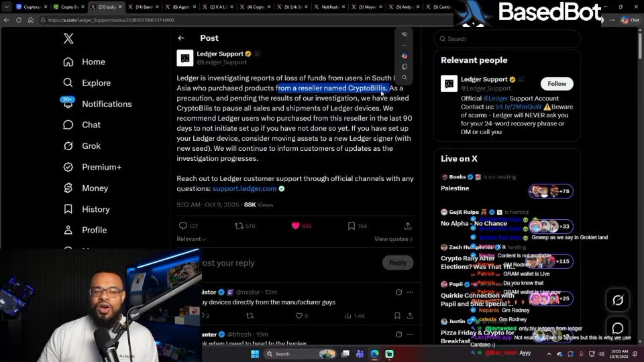Open the Windows Start button
This screenshot has height=362, width=644.
tap(255, 354)
